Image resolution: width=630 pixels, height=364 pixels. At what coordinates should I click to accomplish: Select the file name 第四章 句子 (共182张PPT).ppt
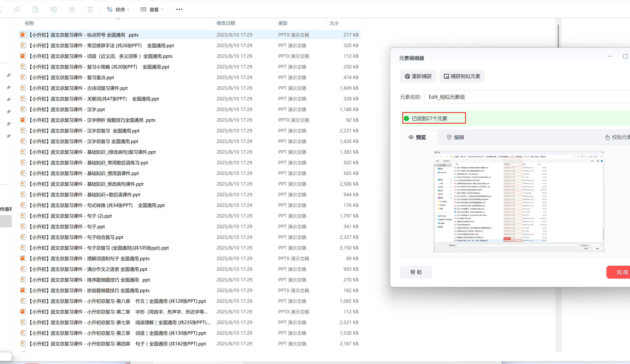117,344
